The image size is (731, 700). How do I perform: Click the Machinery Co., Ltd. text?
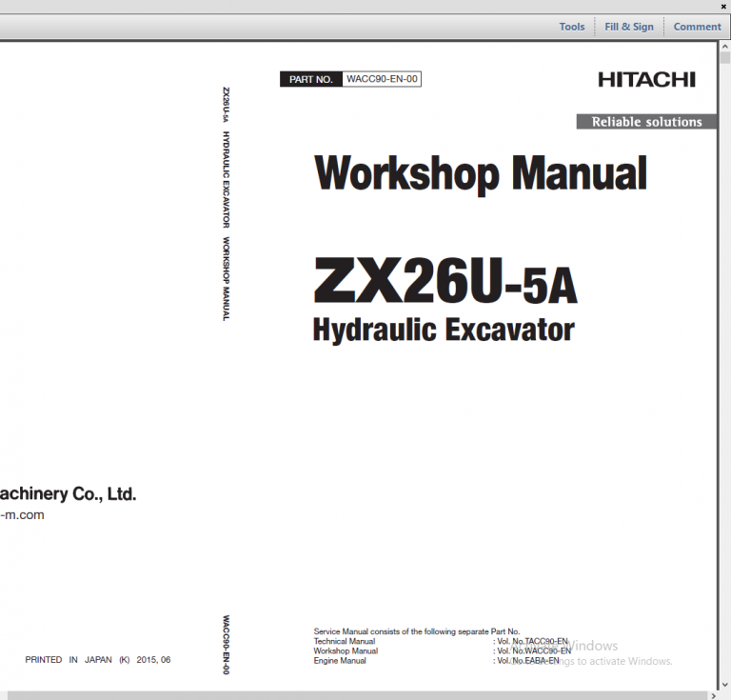(x=69, y=494)
